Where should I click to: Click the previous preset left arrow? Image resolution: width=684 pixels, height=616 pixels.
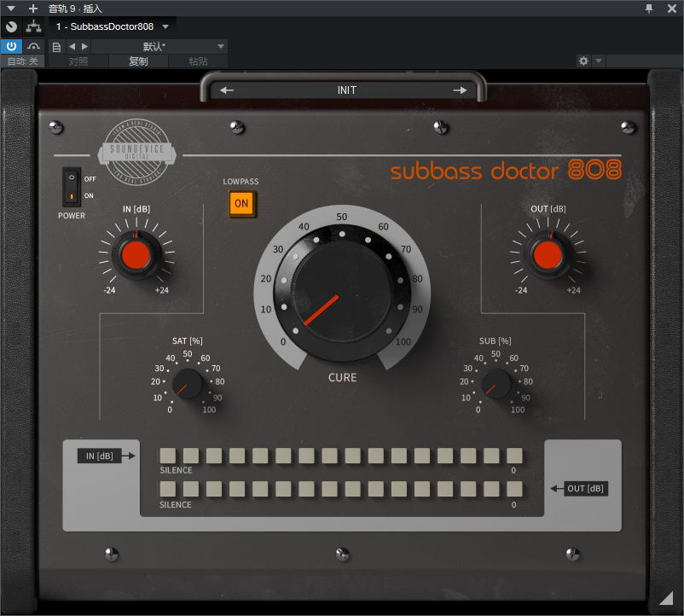click(226, 90)
